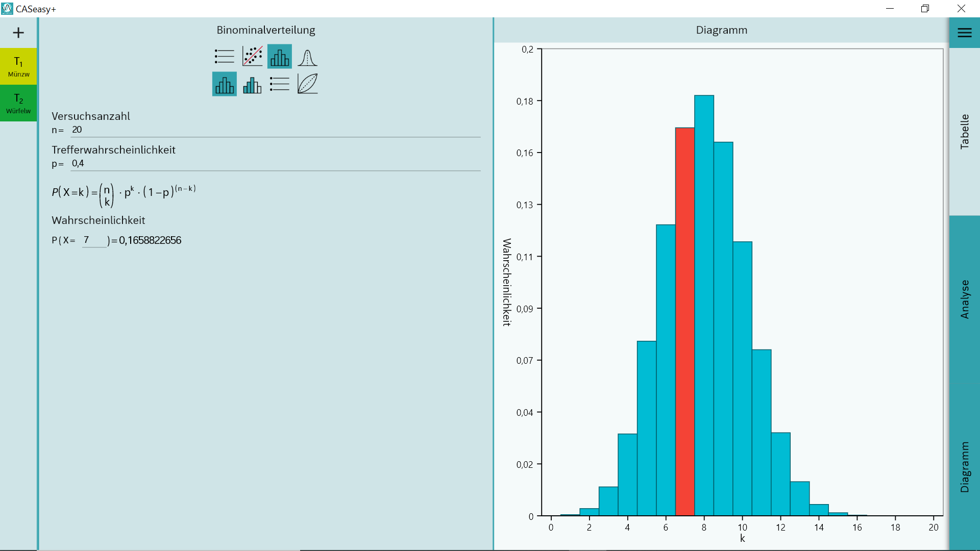Open the Tabelle side tab

click(964, 132)
